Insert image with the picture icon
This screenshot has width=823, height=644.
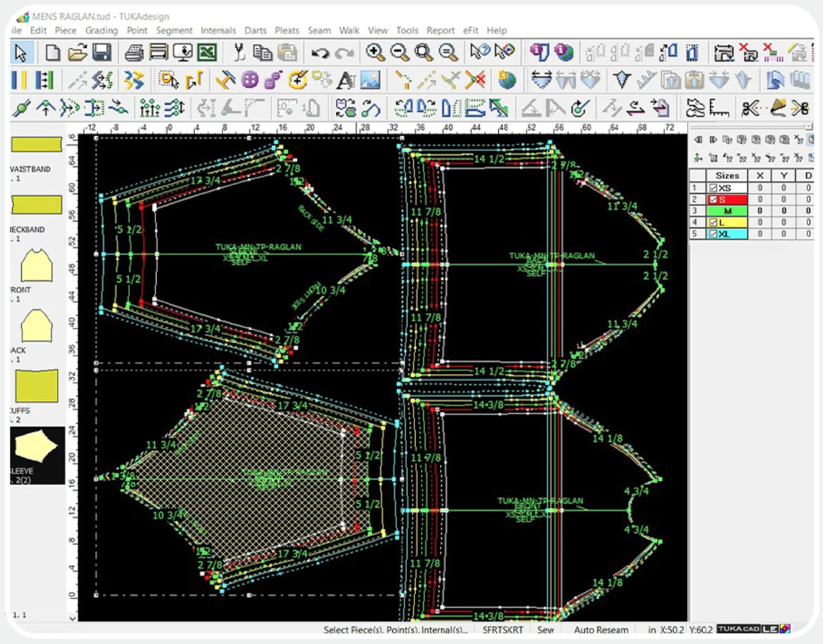(370, 80)
